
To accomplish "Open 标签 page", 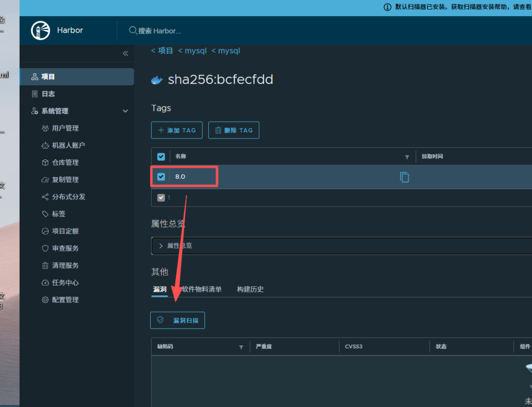I will (x=58, y=214).
